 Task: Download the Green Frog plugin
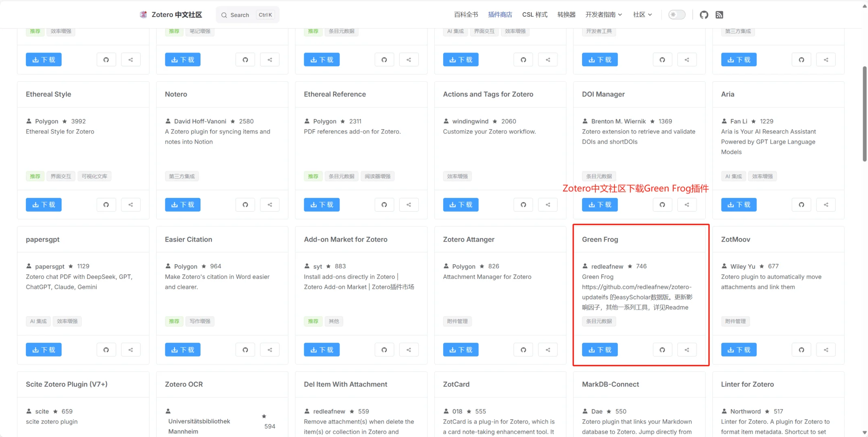click(x=600, y=350)
